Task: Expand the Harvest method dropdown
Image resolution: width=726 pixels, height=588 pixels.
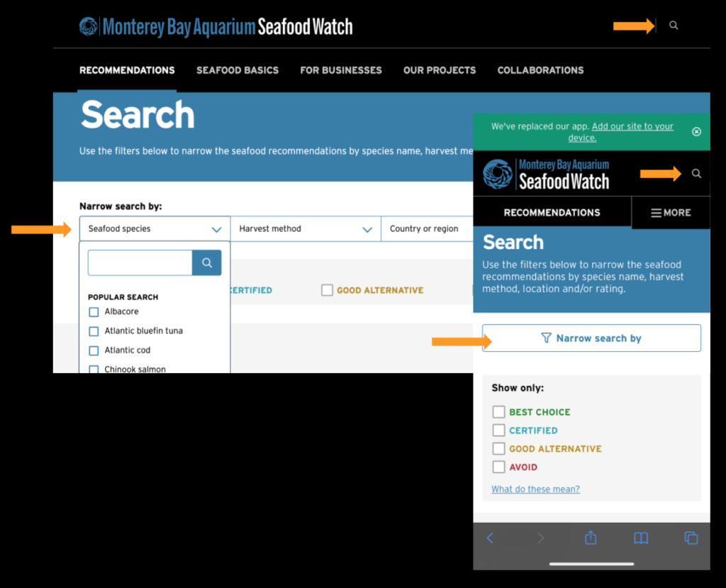Action: (306, 228)
